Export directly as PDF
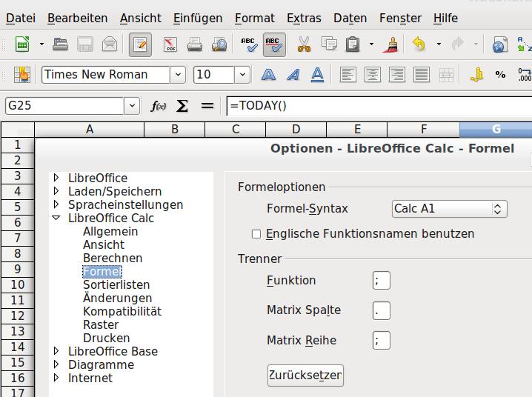This screenshot has height=397, width=532. coord(170,44)
